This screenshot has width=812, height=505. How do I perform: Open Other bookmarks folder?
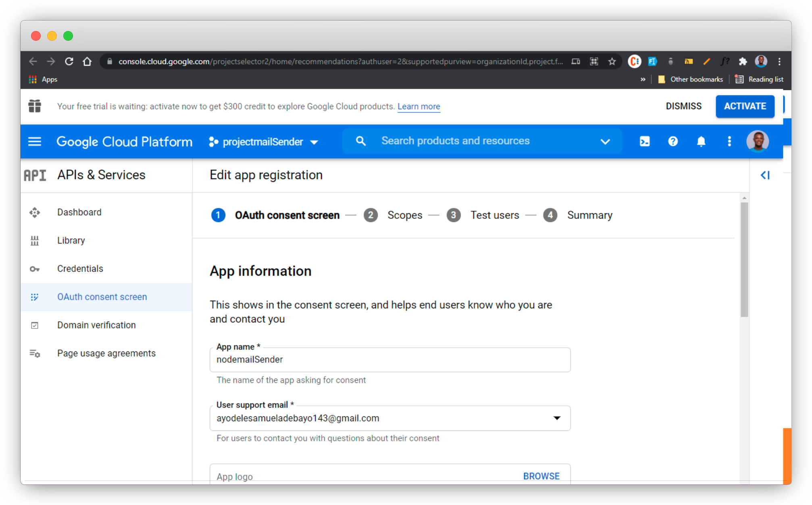(690, 79)
